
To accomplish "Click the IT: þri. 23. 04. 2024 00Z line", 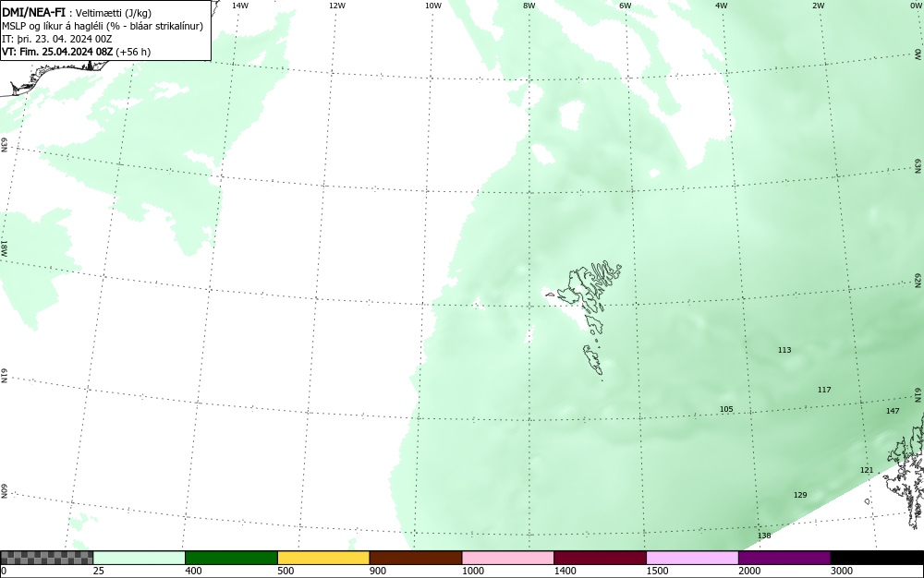I will [x=57, y=39].
